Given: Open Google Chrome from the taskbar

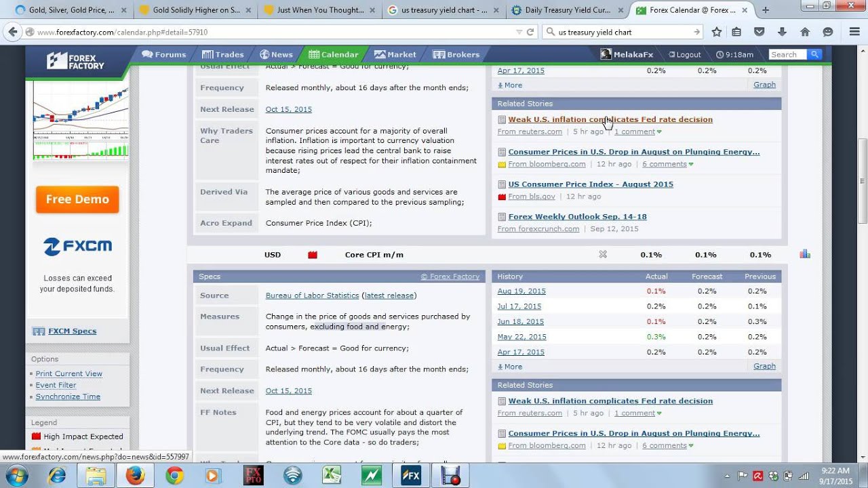Looking at the screenshot, I should (174, 475).
